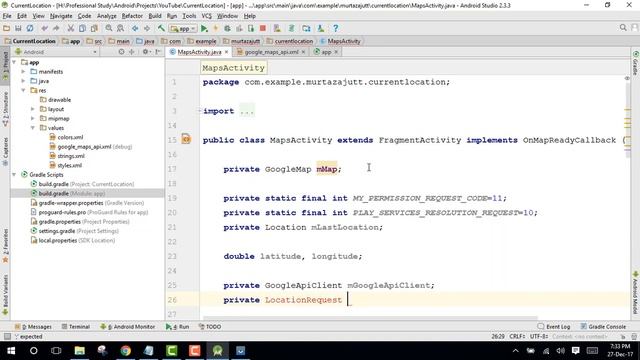The height and width of the screenshot is (360, 640).
Task: Open the VCS menu
Action: [x=207, y=16]
